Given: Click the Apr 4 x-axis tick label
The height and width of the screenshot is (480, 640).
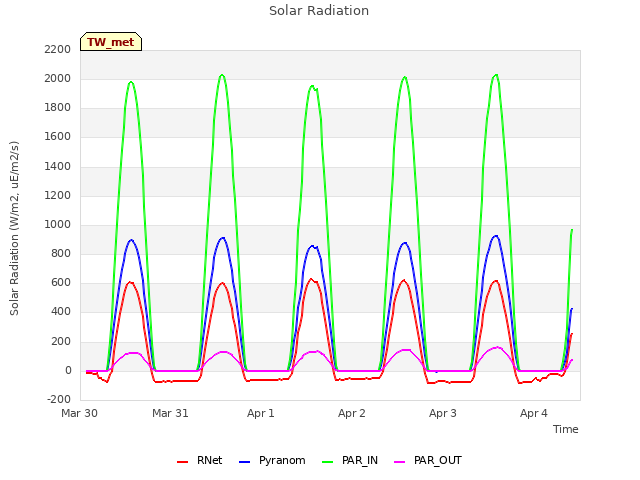Looking at the screenshot, I should point(533,413).
